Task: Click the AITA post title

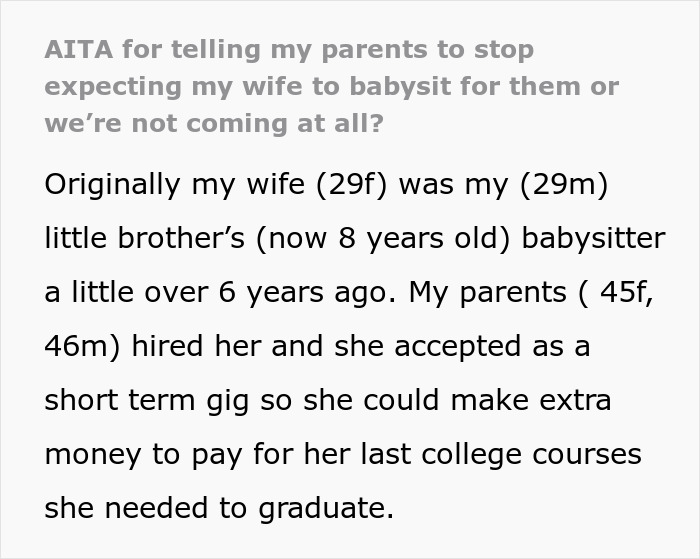Action: pyautogui.click(x=330, y=85)
